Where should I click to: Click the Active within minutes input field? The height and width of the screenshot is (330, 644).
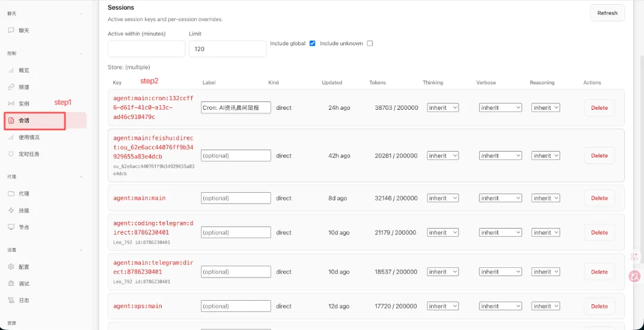pos(146,49)
